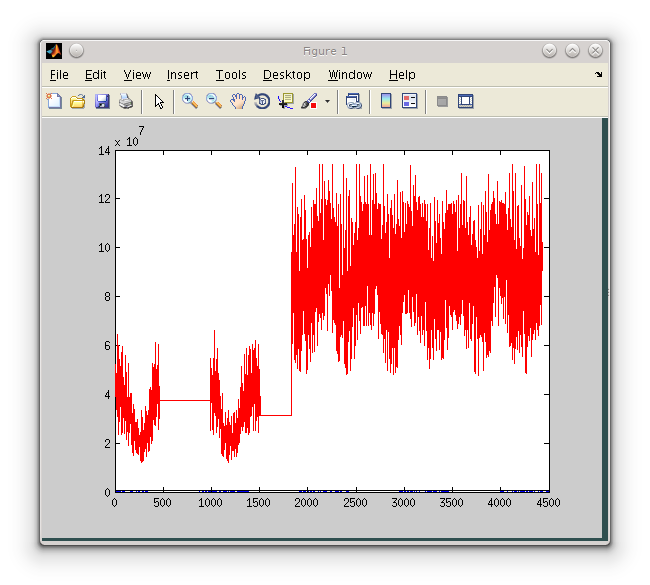This screenshot has width=650, height=585.
Task: Enable the Rotate 3D tool
Action: (262, 101)
